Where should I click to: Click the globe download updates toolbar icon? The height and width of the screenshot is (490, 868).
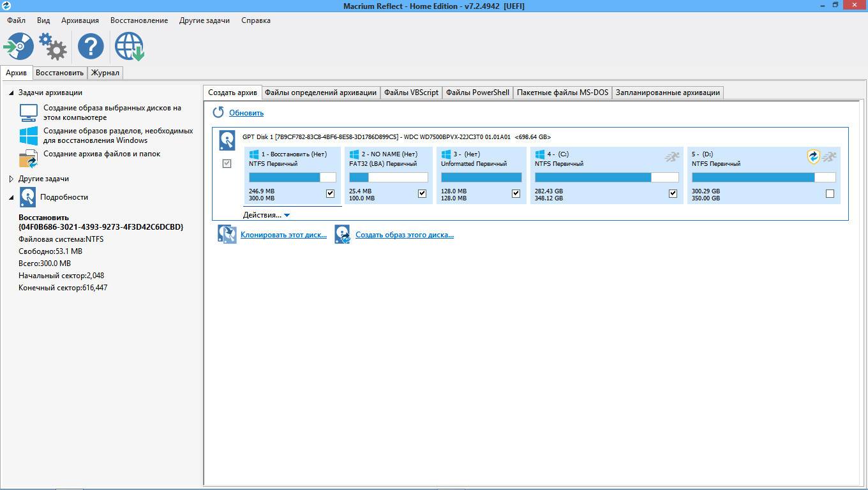point(130,47)
